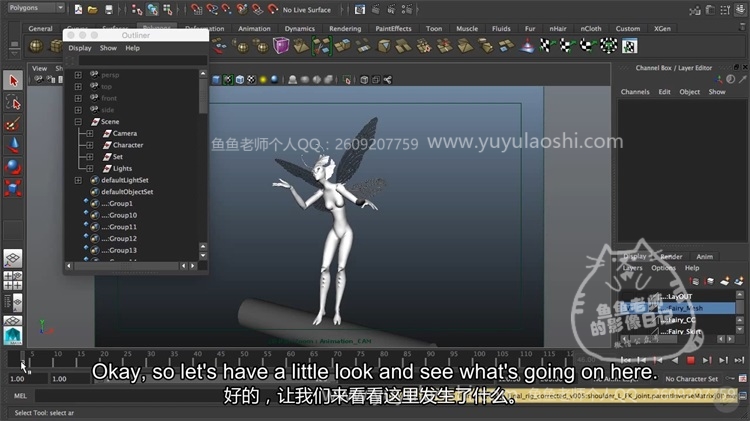Open the Polygons menu set dropdown
750x421 pixels.
(36, 8)
